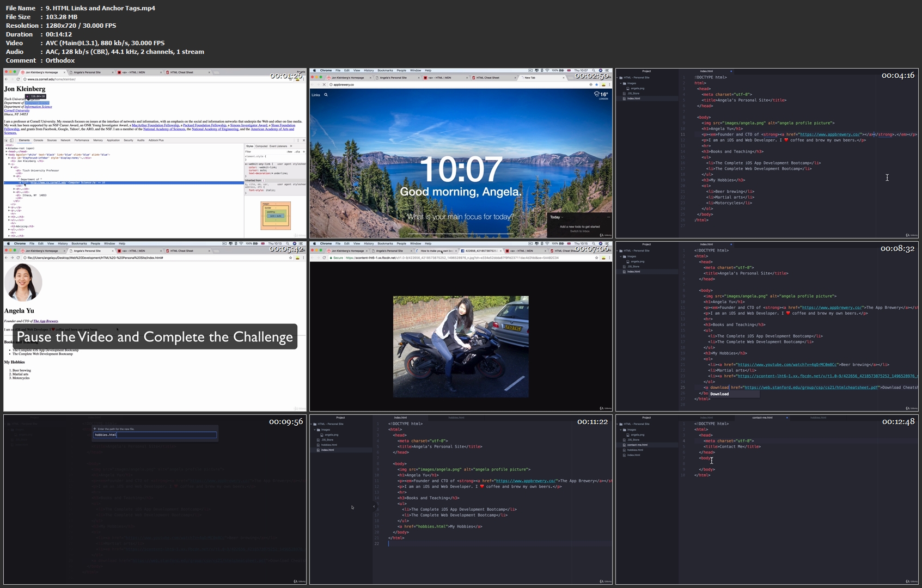Click the Momentum search magnifier in 00:02:50 frame
The height and width of the screenshot is (588, 922).
pyautogui.click(x=326, y=95)
